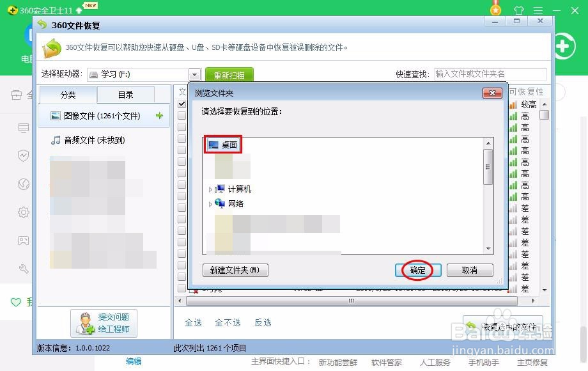Viewport: 588px width, 371px height.
Task: Tick the checkbox in the first 差 row
Action: pyautogui.click(x=182, y=207)
